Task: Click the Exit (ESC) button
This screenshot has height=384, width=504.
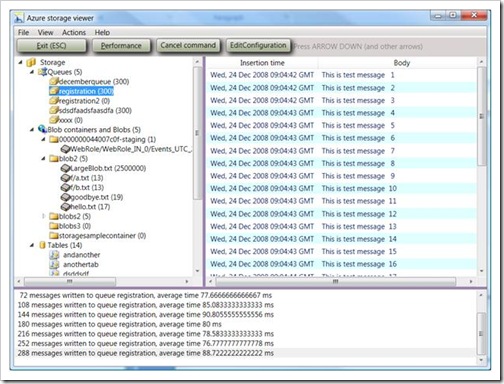Action: click(52, 46)
